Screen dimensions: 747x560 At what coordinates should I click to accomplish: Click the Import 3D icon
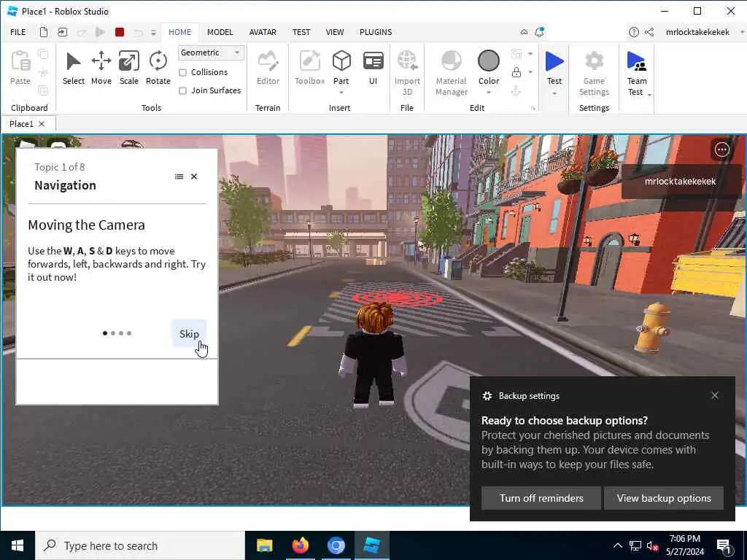[x=407, y=61]
